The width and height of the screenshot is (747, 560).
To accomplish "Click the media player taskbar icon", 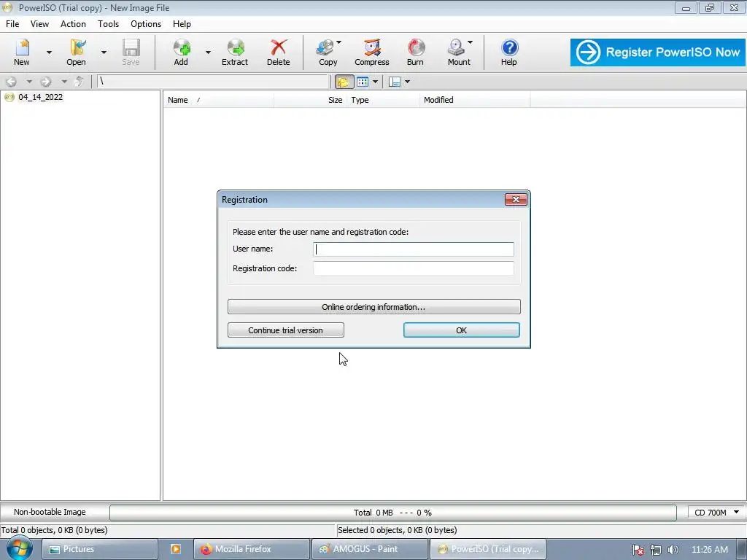I will (175, 549).
